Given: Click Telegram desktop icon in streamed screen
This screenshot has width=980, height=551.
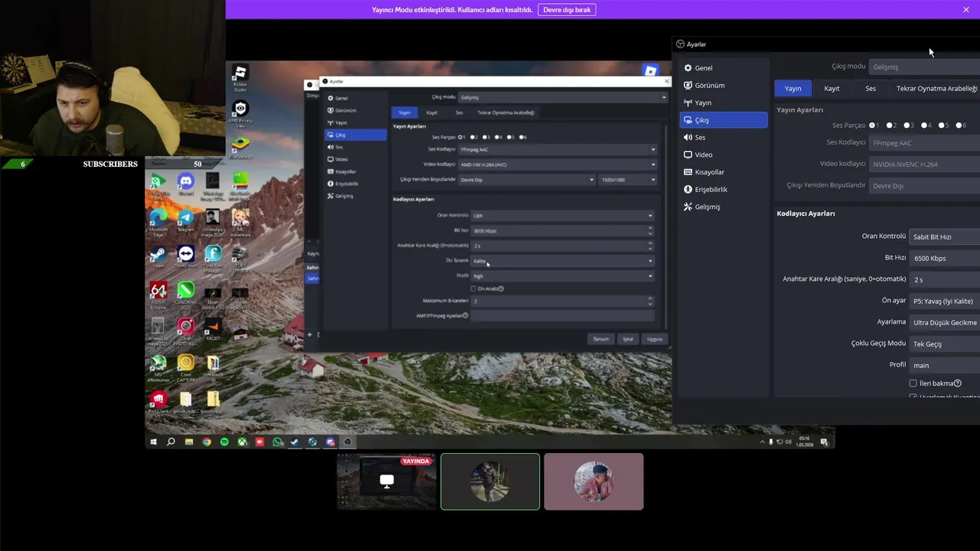Looking at the screenshot, I should pos(185,220).
